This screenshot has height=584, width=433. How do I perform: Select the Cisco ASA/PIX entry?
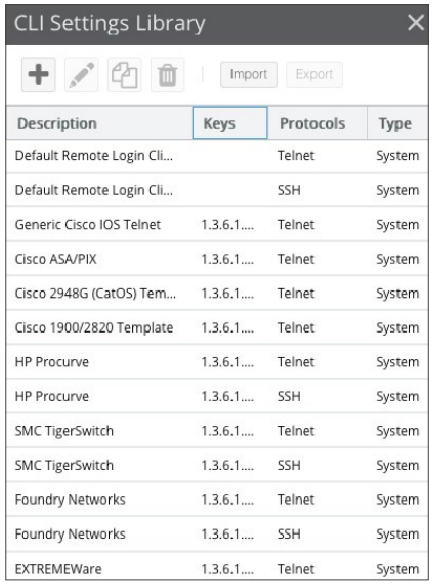[217, 259]
